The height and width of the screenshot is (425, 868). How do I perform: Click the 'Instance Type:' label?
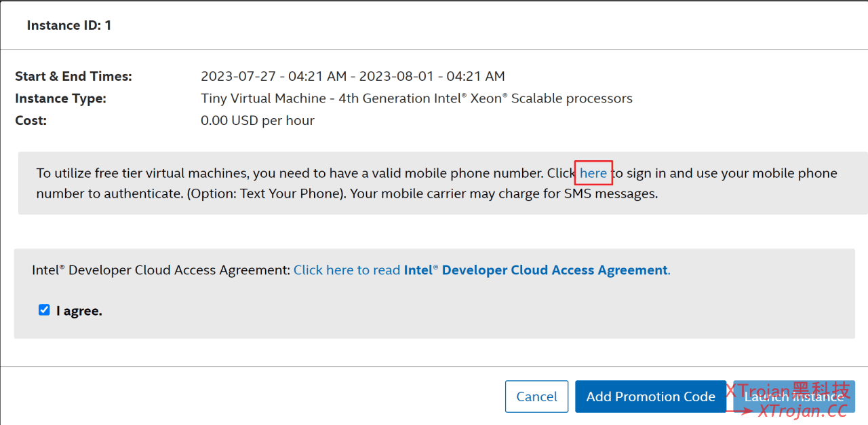pyautogui.click(x=60, y=98)
